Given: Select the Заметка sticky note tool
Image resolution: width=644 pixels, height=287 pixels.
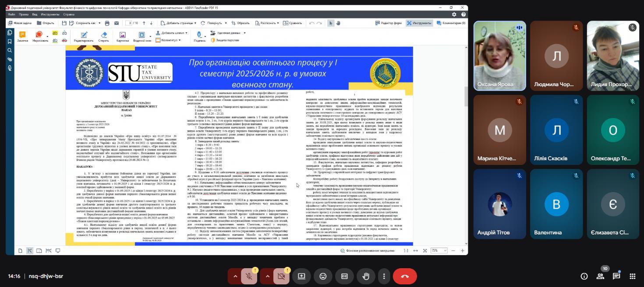Looking at the screenshot, I should point(22,36).
